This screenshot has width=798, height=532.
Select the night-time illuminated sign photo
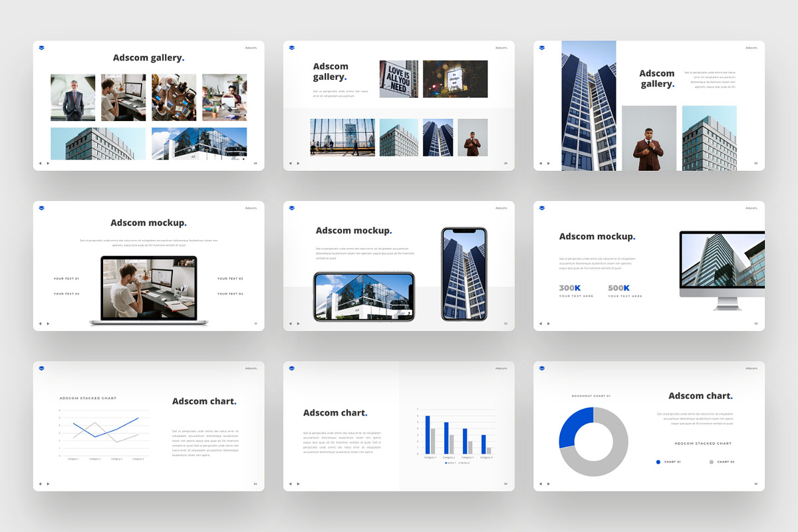(456, 79)
